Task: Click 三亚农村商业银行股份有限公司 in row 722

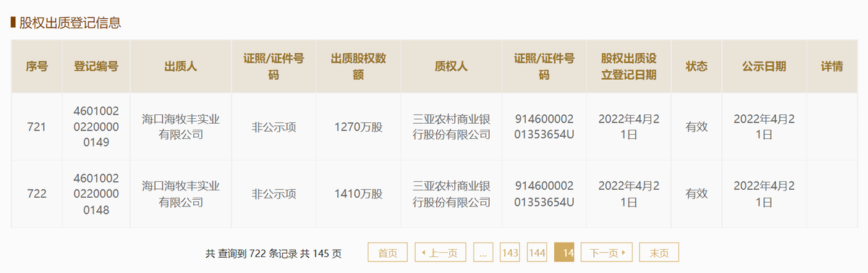Action: pyautogui.click(x=451, y=193)
